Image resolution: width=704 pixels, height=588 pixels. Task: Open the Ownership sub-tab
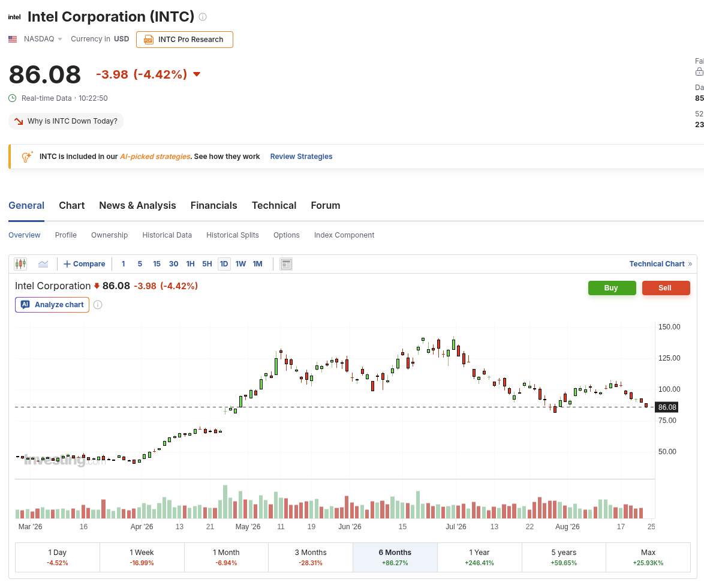(x=110, y=235)
